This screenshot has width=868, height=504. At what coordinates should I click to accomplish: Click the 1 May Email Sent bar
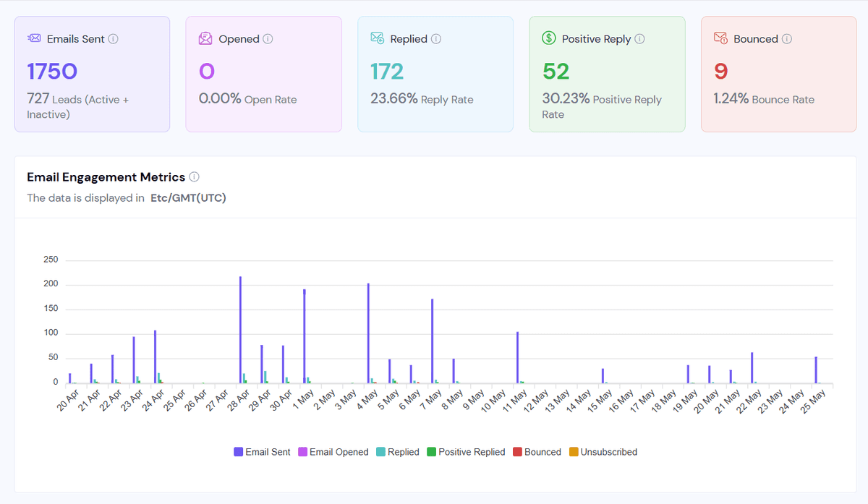[305, 336]
